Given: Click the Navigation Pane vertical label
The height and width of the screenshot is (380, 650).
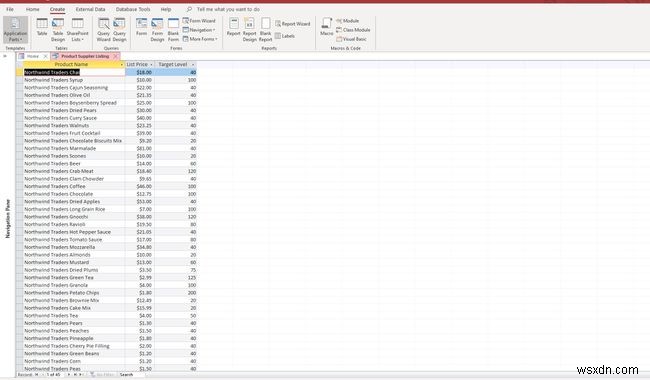Looking at the screenshot, I should click(7, 219).
